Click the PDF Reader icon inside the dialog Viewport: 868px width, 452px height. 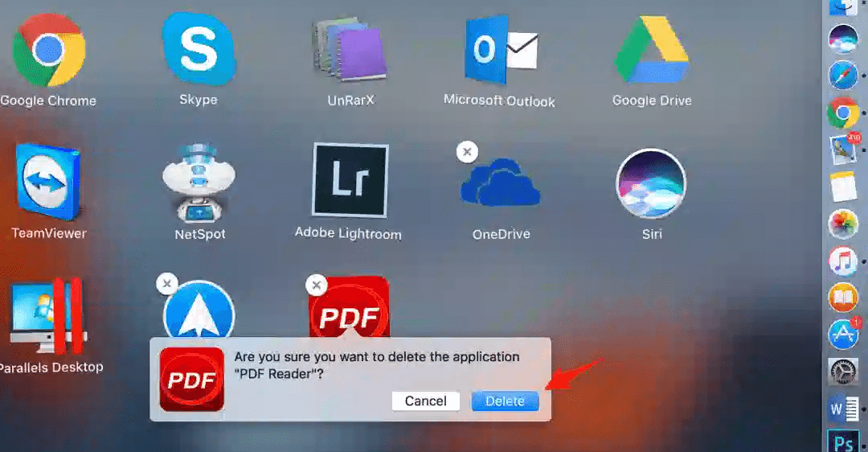tap(192, 380)
